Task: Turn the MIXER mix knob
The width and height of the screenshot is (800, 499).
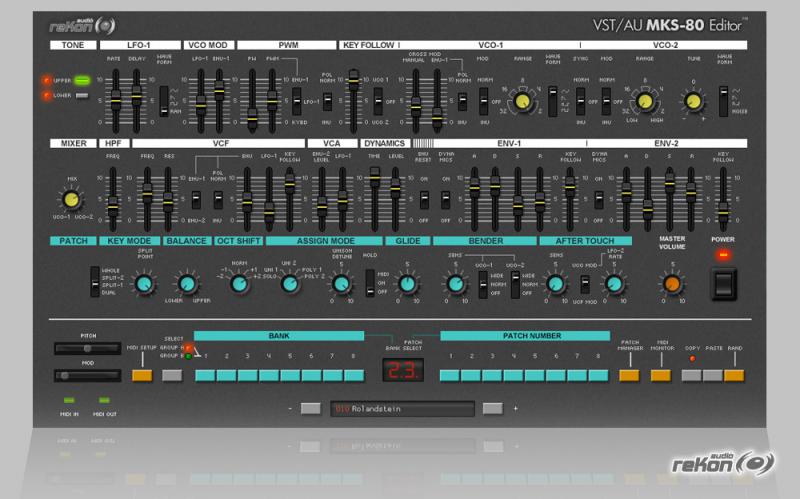Action: [71, 199]
